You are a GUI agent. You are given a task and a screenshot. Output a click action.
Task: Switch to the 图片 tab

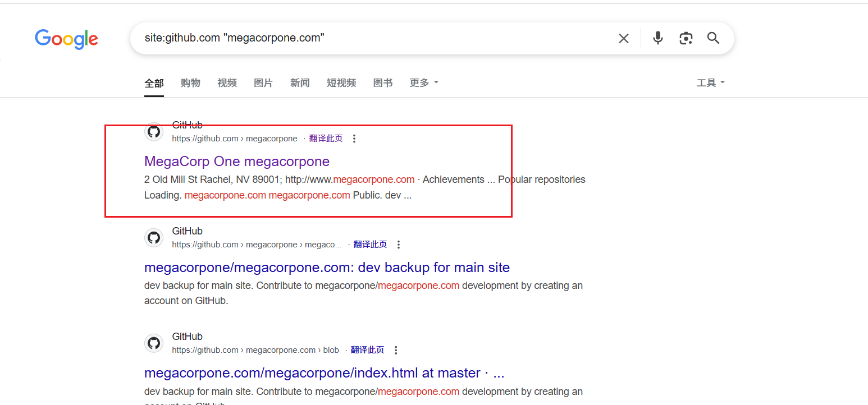[263, 83]
